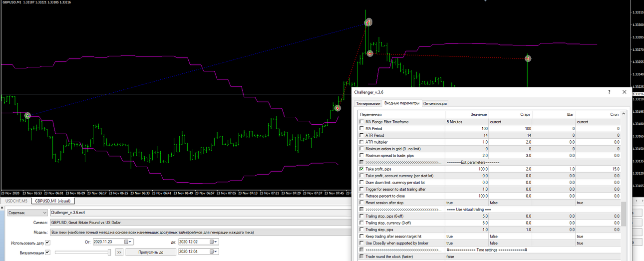Viewport: 644px width, 261px height.
Task: Expand the до 2020.12.02 date dropdown arrow
Action: [215, 242]
